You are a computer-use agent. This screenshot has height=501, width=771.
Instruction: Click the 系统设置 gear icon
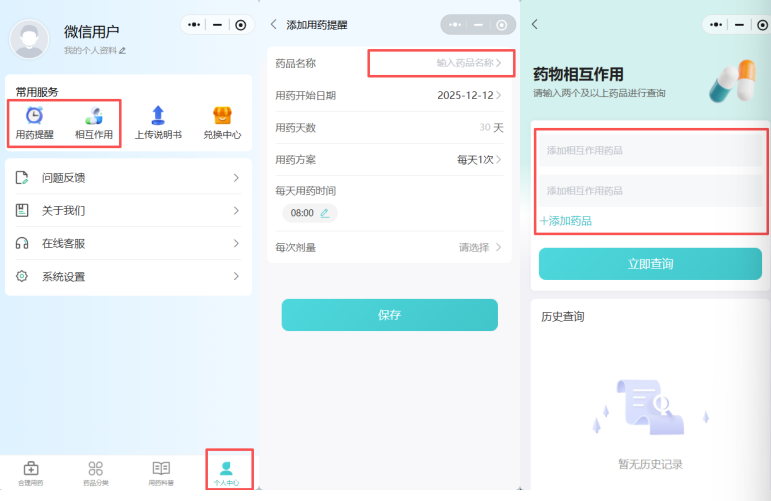(x=22, y=276)
